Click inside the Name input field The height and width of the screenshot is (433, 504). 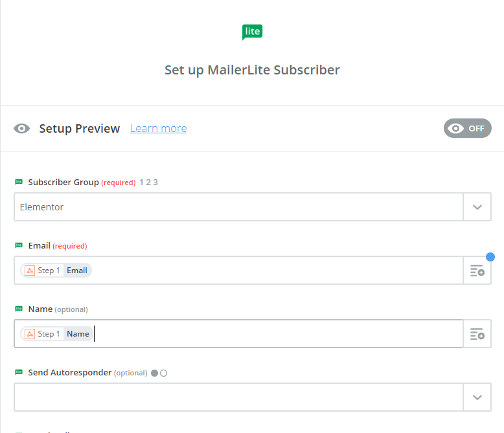point(279,334)
